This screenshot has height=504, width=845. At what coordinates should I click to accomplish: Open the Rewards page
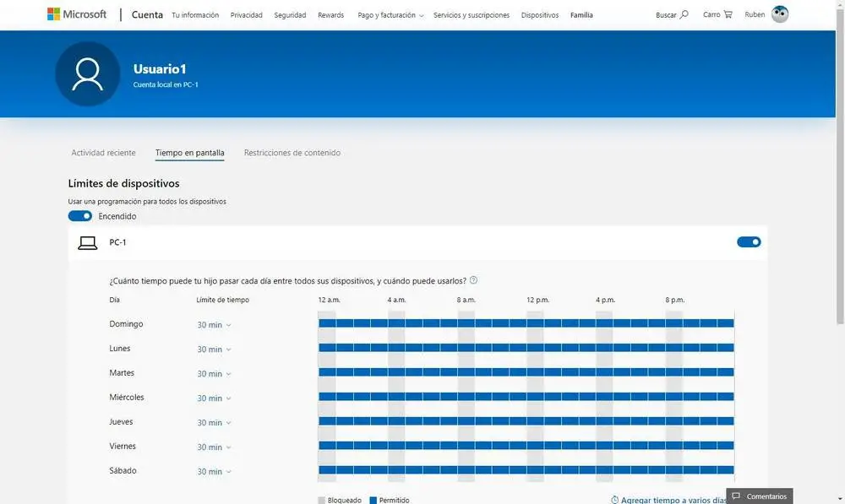coord(331,15)
